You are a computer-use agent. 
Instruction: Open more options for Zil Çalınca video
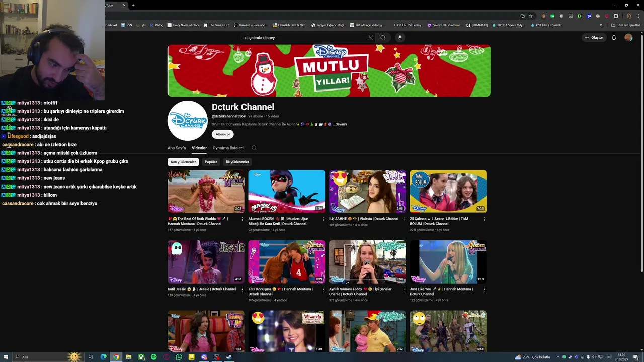484,219
